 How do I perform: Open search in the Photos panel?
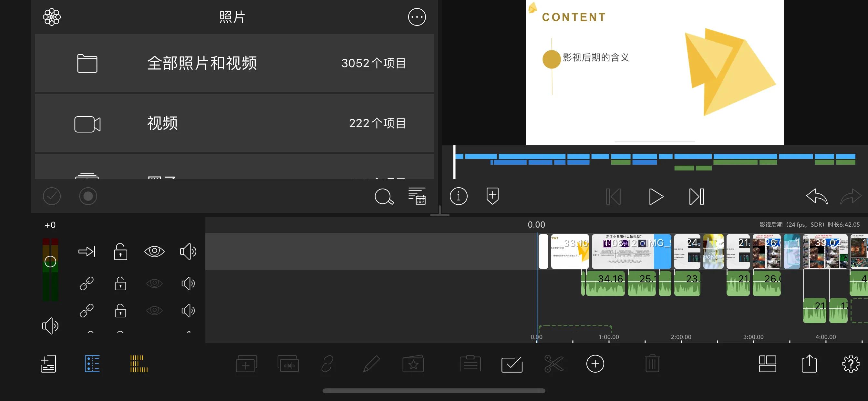384,197
